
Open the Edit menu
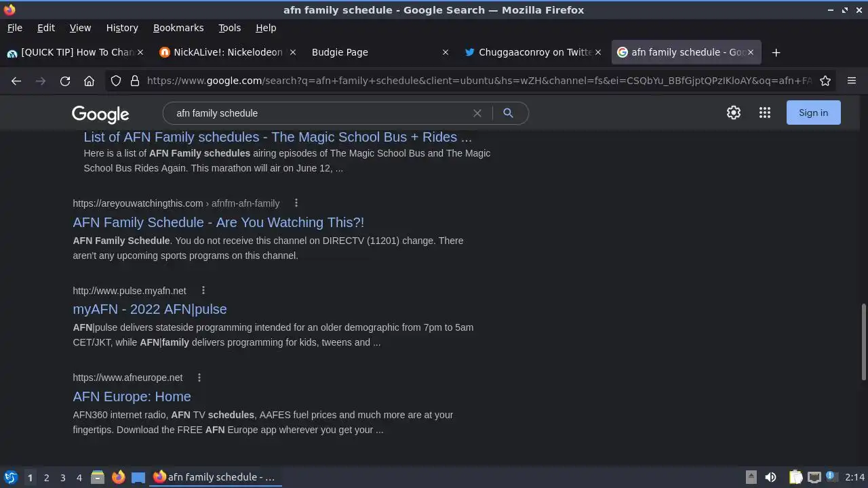[x=46, y=28]
